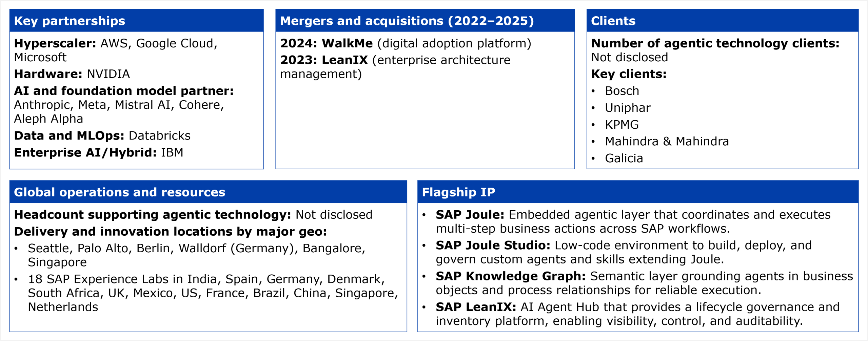Image resolution: width=868 pixels, height=341 pixels.
Task: Select the Galicia client bullet
Action: point(624,158)
